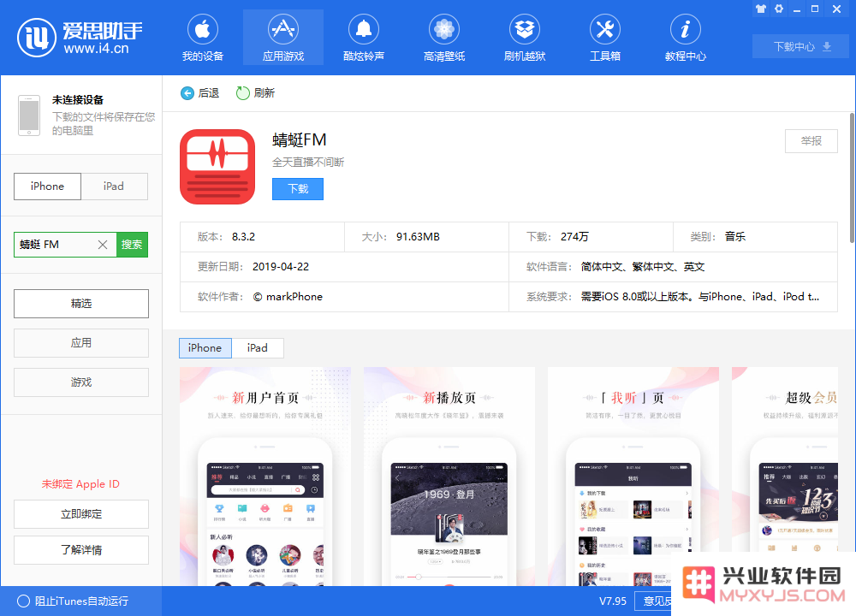Open the 新播放页 screenshot
Viewport: 856px width, 616px height.
tap(449, 477)
